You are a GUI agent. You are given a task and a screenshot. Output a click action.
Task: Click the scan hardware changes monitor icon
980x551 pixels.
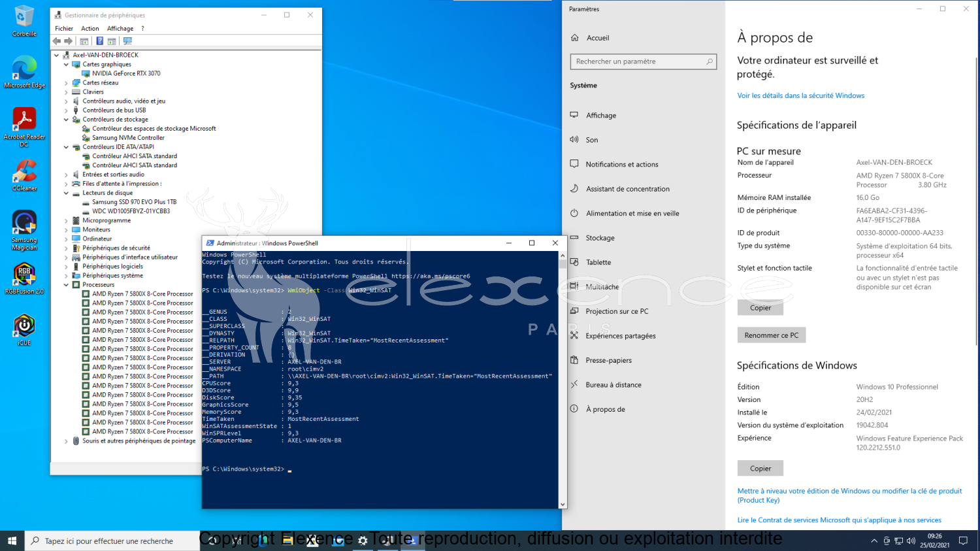(127, 41)
